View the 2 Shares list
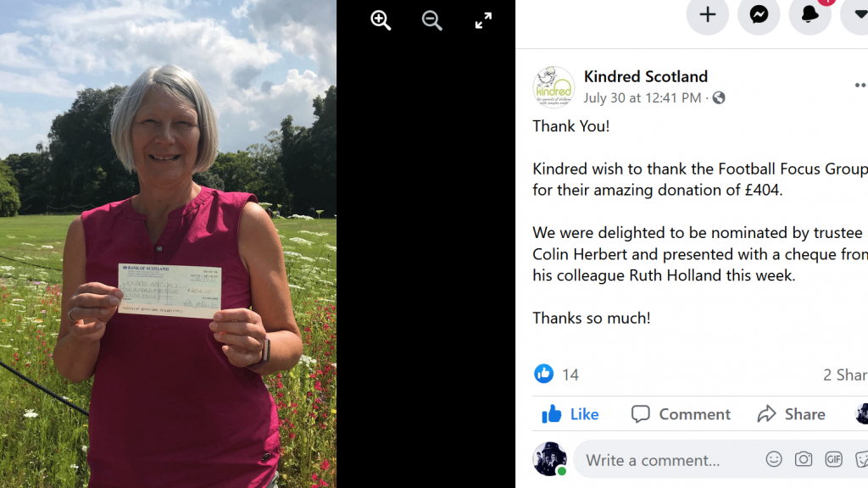 (x=845, y=375)
